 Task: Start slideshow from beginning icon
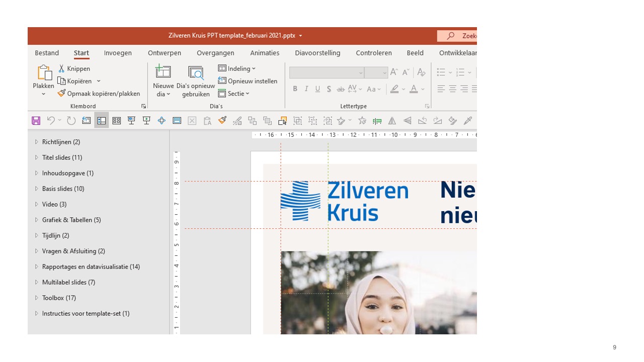[x=131, y=121]
